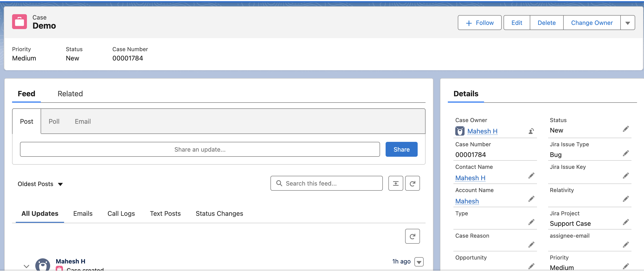Select the Feed tab

[x=26, y=94]
